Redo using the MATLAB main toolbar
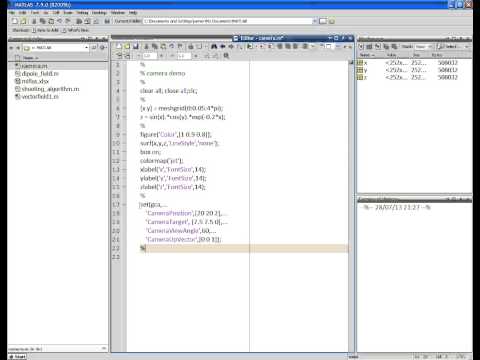Screen dimensions: 480x360 coord(68,21)
